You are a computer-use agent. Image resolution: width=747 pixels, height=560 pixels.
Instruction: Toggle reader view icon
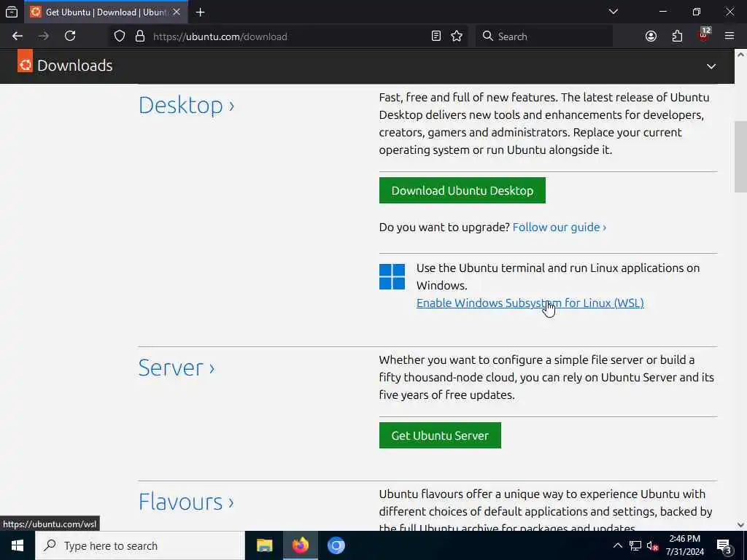[436, 36]
